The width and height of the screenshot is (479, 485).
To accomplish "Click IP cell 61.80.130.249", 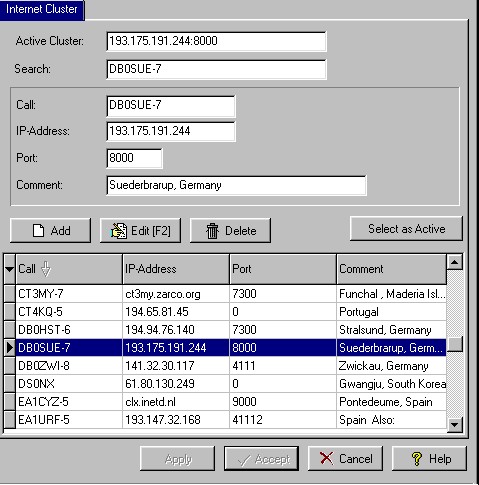I will 176,384.
